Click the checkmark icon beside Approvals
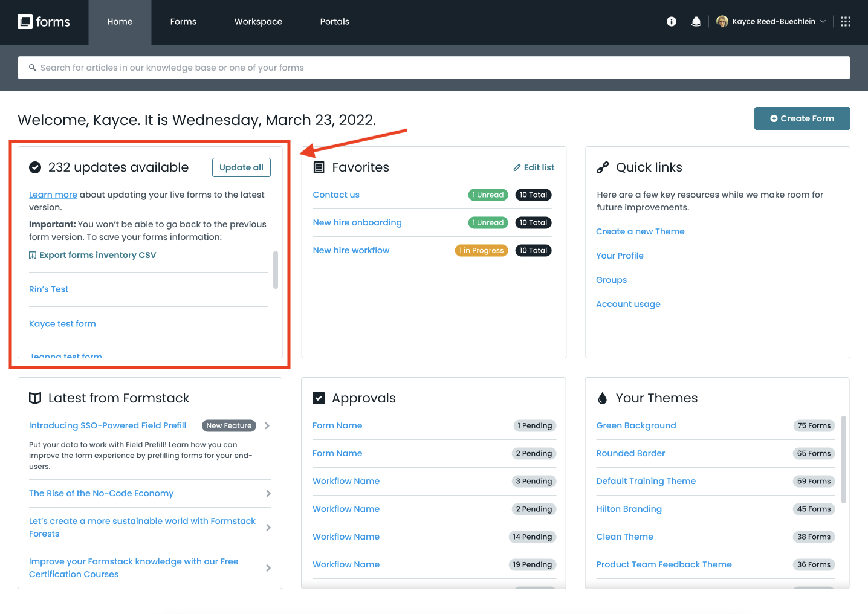The height and width of the screenshot is (614, 868). click(x=319, y=398)
